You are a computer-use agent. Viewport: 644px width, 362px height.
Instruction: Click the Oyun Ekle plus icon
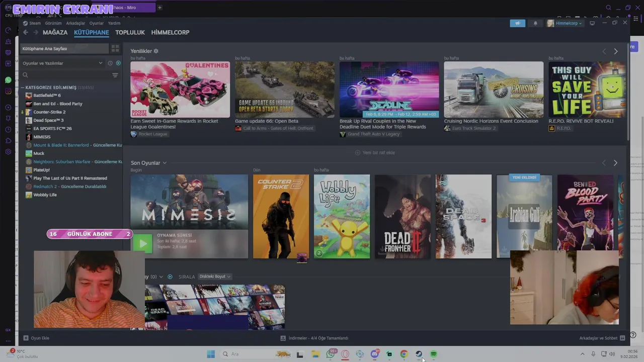coord(26,338)
